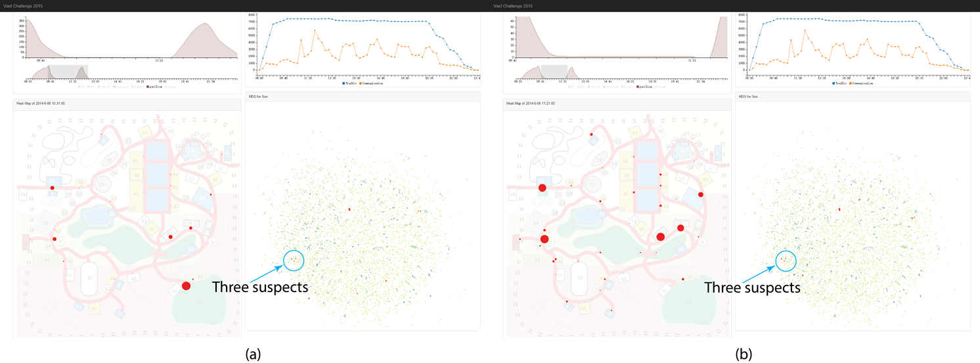Viewport: 980px width, 363px height.
Task: Click highest orange Communication peak in panel (b)
Action: click(805, 30)
